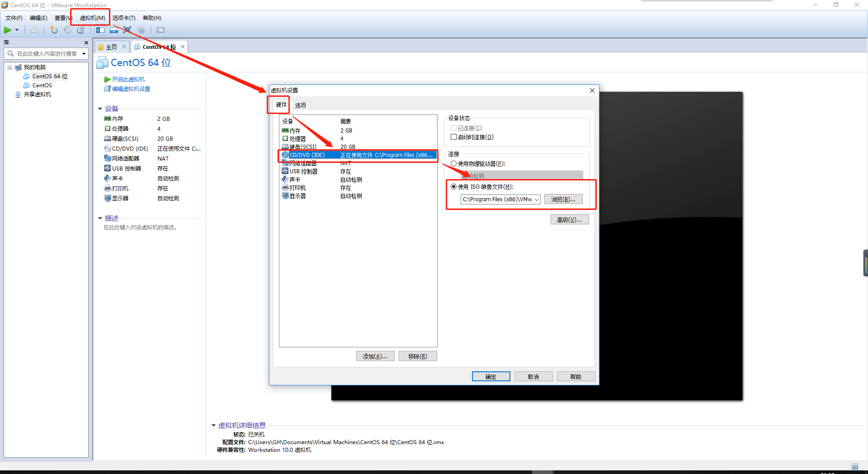Collapse the 描述 section
Viewport: 868px width, 474px height.
[100, 218]
